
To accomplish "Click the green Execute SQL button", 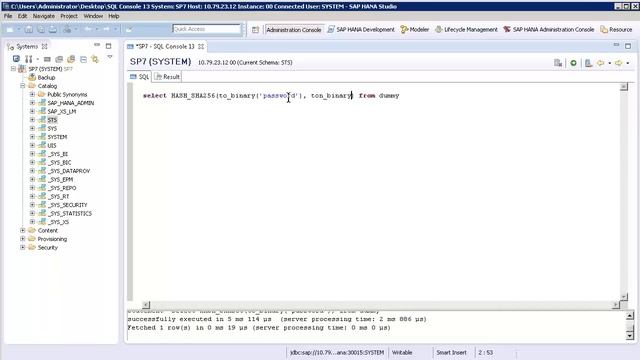I will coord(573,63).
